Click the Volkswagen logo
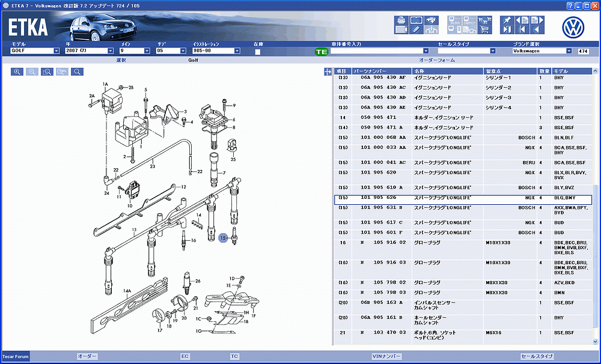This screenshot has width=601, height=364. pos(573,27)
